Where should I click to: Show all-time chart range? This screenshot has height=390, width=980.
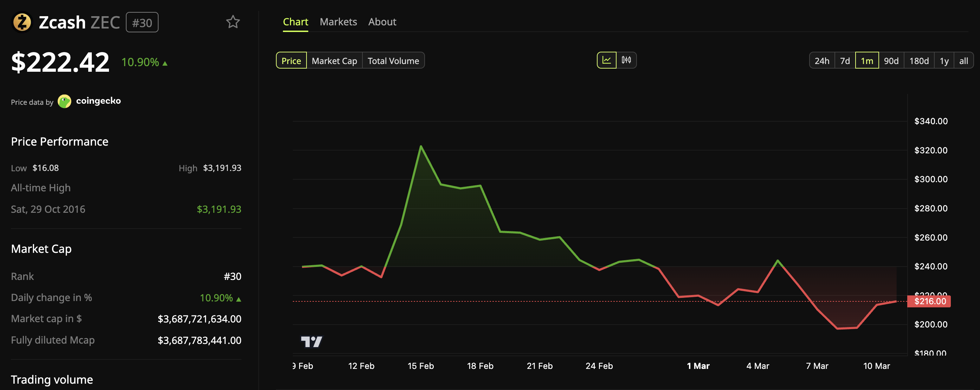point(963,61)
